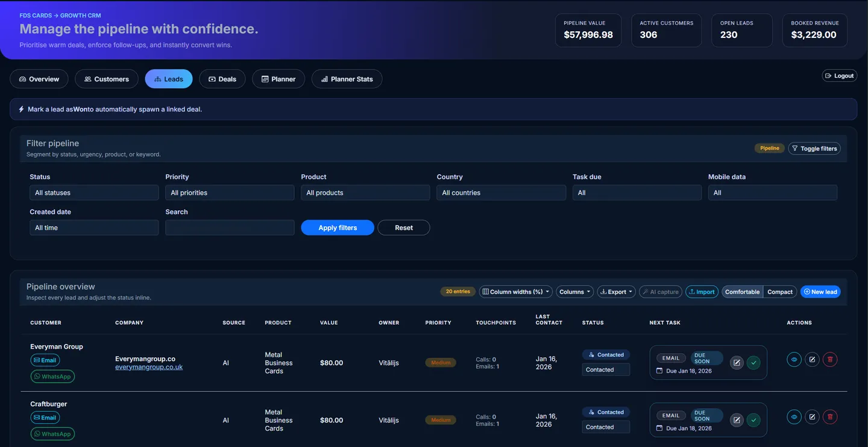Click Apply filters button

[338, 228]
